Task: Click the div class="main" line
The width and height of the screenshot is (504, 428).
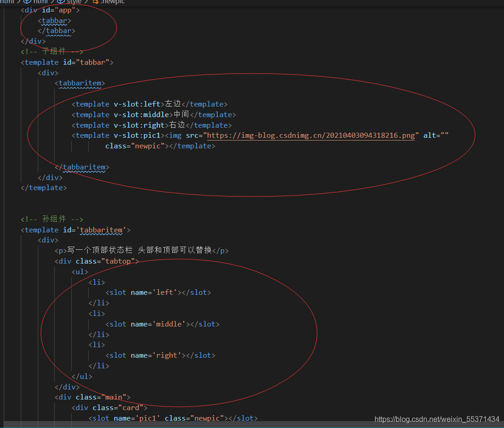Action: tap(93, 397)
